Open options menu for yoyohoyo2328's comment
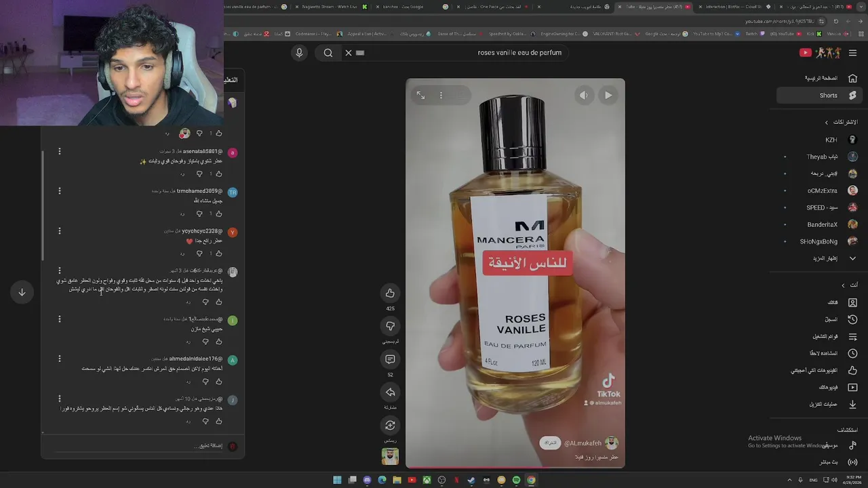The image size is (868, 488). [59, 231]
